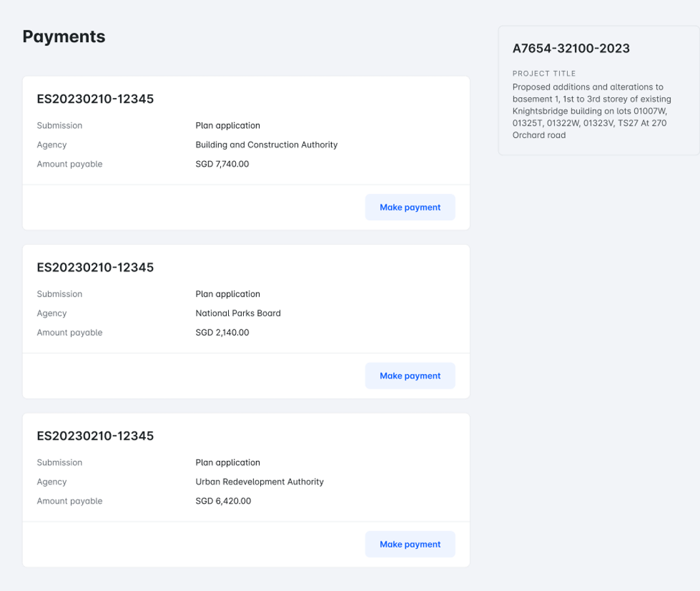Make payment for Urban Redevelopment Authority
700x591 pixels.
click(x=409, y=544)
